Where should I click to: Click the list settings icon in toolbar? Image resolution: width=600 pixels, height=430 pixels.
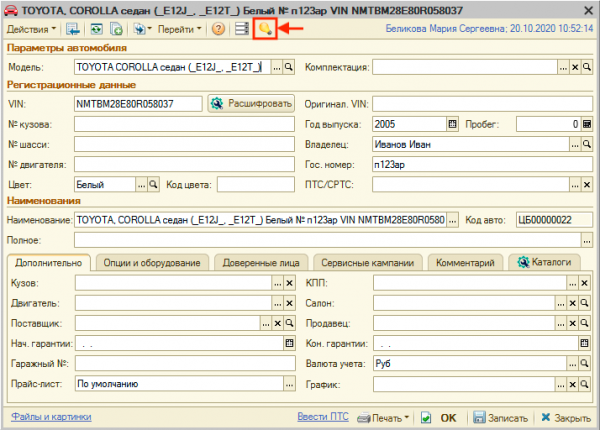tap(241, 29)
